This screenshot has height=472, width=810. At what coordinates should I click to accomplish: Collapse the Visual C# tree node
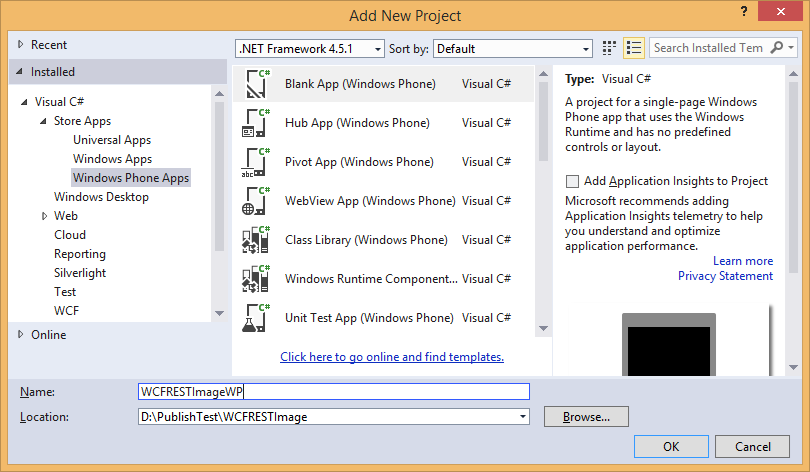24,102
